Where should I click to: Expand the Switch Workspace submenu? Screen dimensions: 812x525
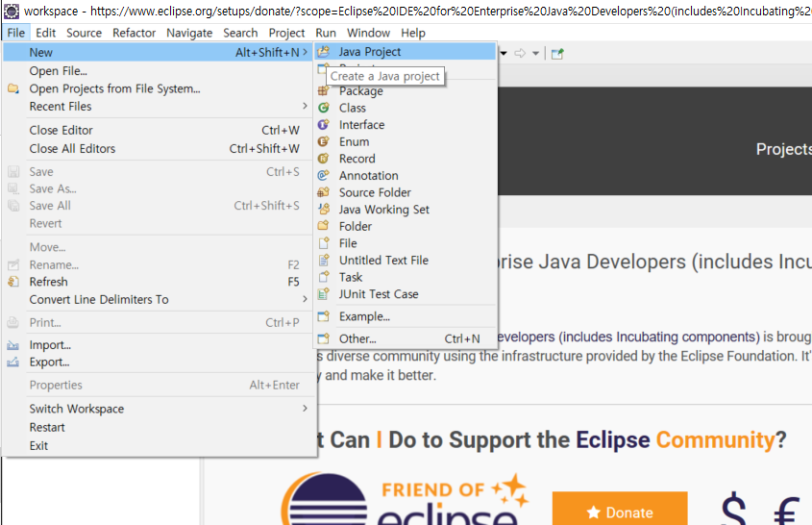pyautogui.click(x=305, y=409)
